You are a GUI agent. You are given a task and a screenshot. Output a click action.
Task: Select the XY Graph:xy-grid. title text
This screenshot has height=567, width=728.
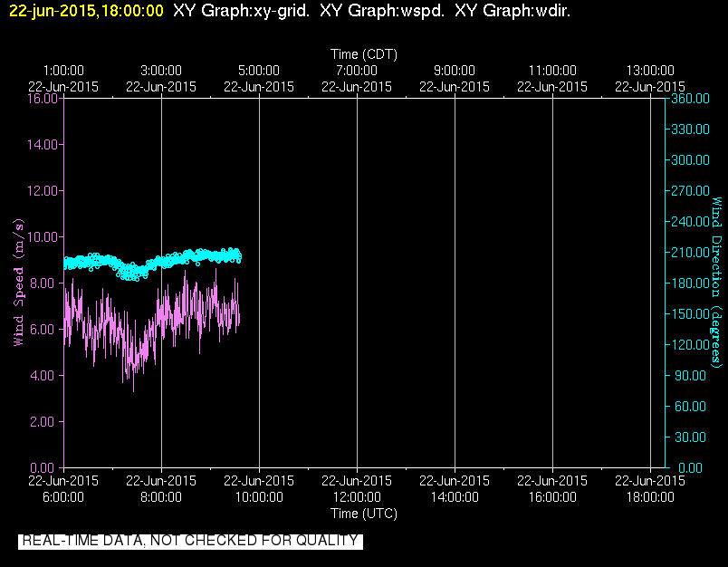[x=241, y=10]
